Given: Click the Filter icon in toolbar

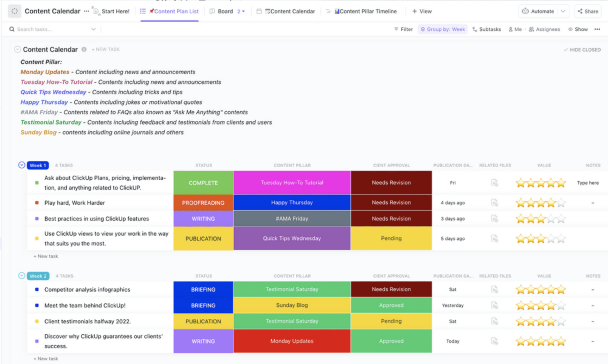Looking at the screenshot, I should (x=402, y=29).
